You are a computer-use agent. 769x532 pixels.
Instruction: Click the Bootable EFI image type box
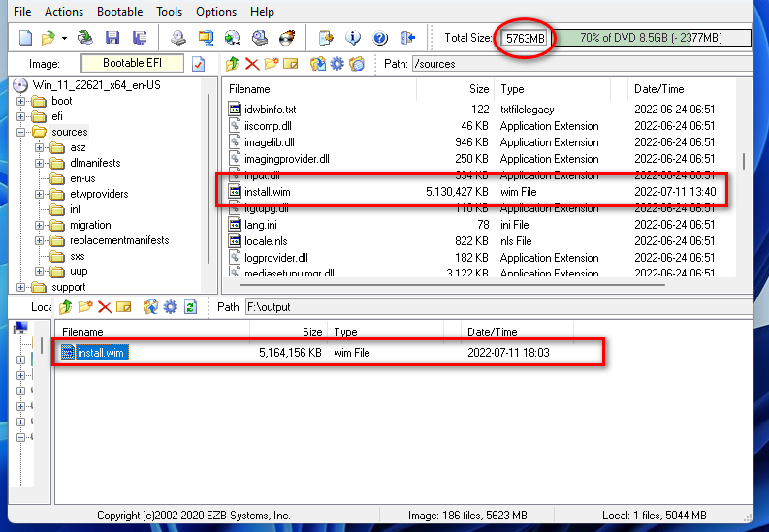(133, 63)
